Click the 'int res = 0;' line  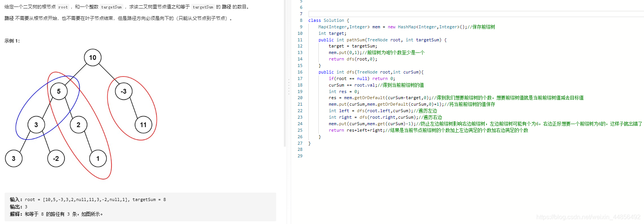click(x=344, y=92)
